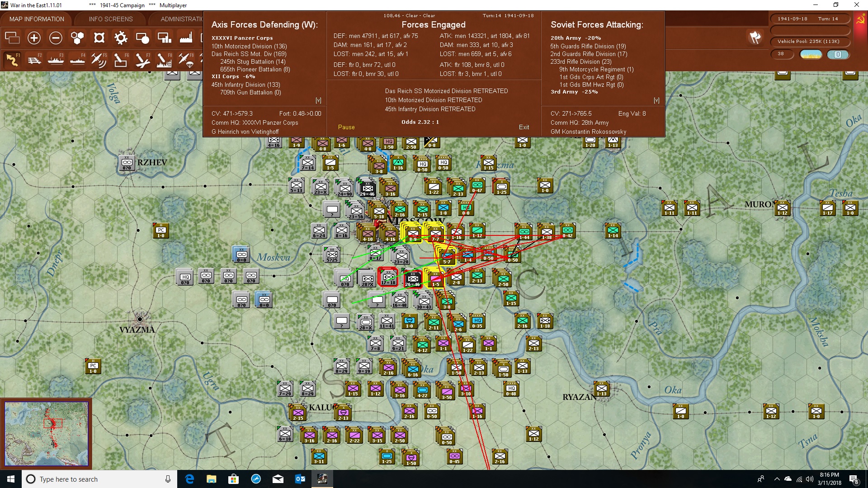
Task: Click the minimap overview thumbnail
Action: 46,434
